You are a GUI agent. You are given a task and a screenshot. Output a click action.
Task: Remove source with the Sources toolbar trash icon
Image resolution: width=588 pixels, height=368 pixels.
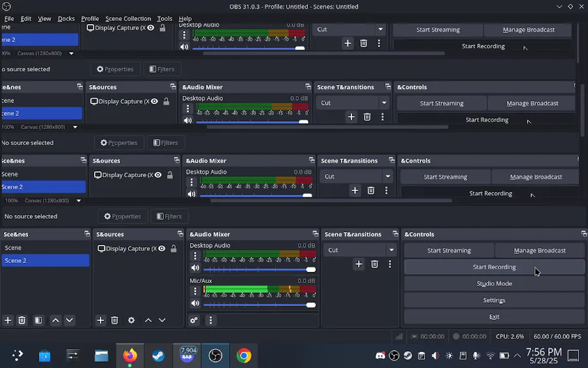(115, 320)
